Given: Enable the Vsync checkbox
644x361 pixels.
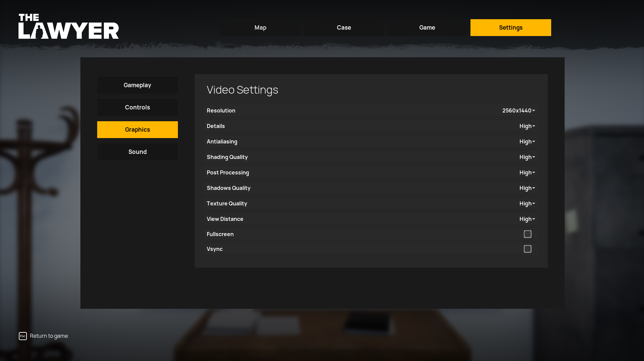Looking at the screenshot, I should 528,249.
